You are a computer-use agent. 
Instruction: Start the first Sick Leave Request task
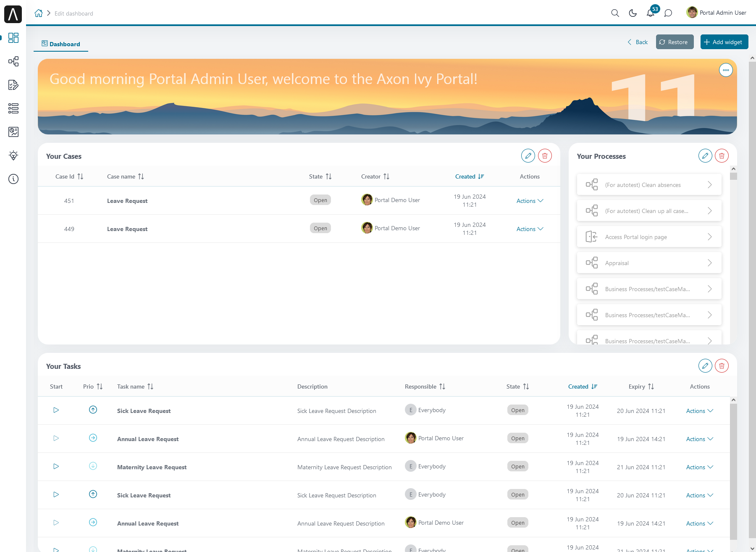[56, 410]
